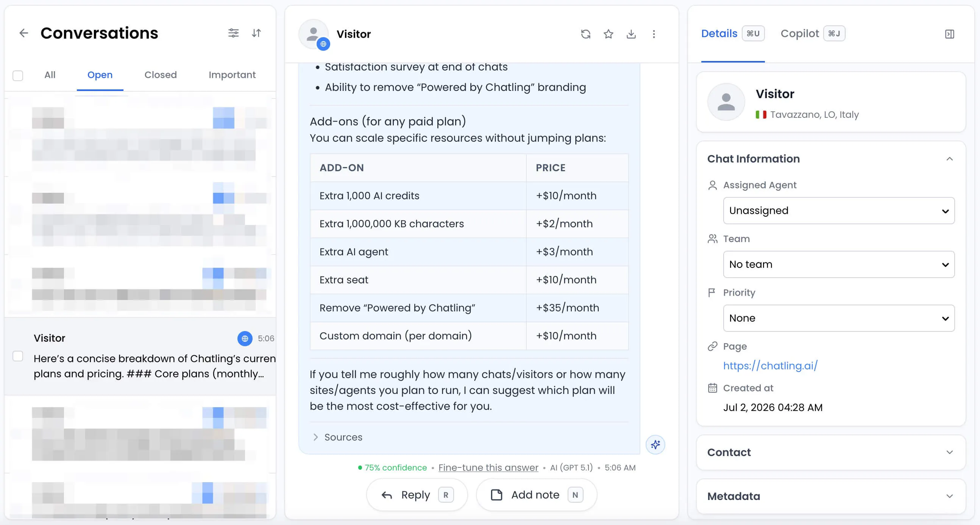Click the Page link chain icon

tap(712, 346)
